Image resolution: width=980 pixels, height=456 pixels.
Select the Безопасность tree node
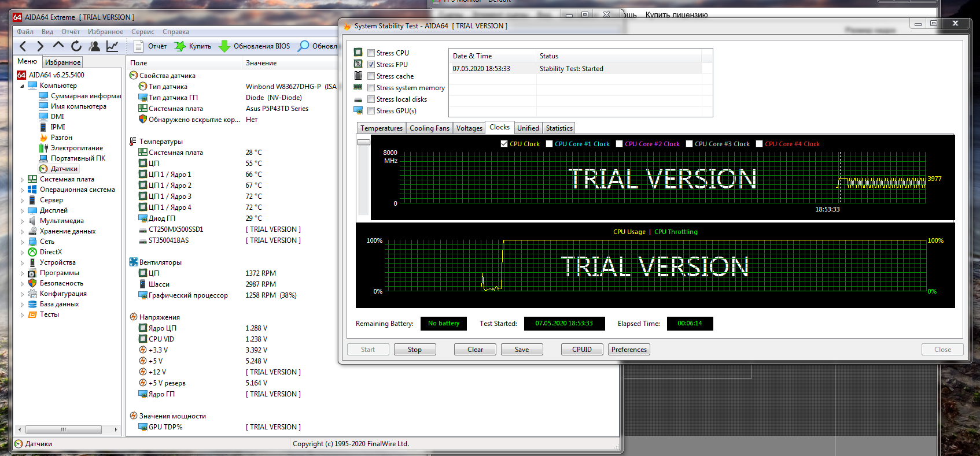pos(56,283)
